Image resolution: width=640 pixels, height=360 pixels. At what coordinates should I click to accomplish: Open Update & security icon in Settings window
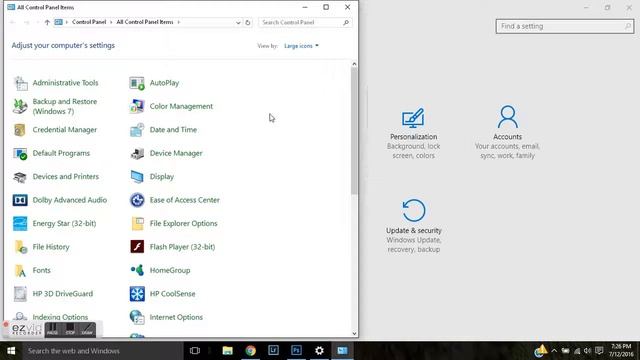(413, 211)
